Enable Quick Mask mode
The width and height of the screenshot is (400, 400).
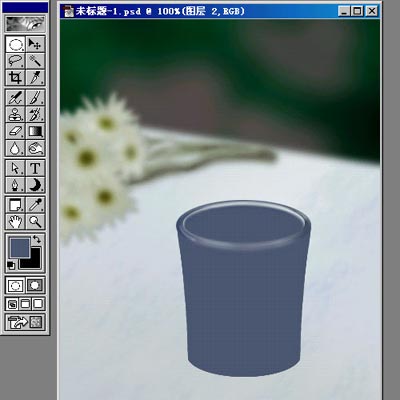point(35,285)
